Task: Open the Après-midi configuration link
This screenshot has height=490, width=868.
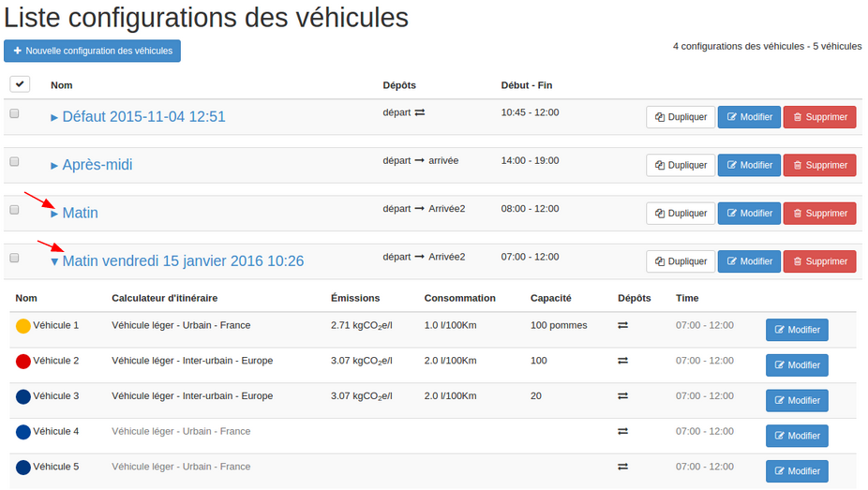Action: [97, 165]
